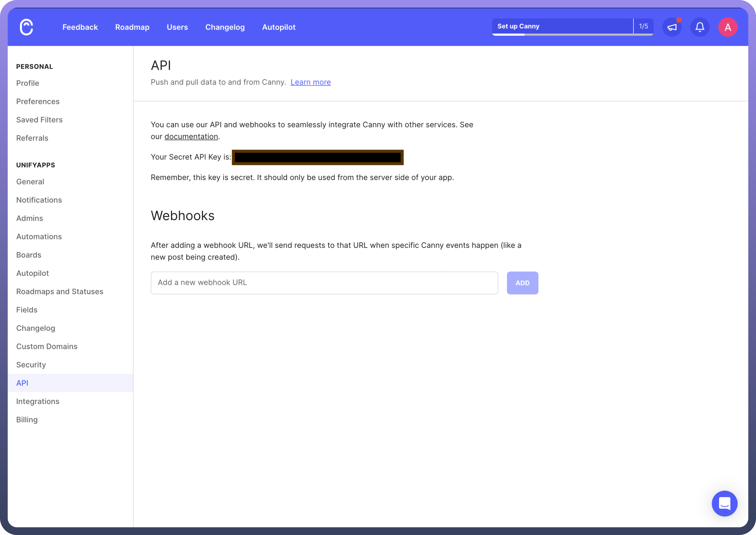This screenshot has width=756, height=535.
Task: Open the user avatar menu
Action: (728, 27)
